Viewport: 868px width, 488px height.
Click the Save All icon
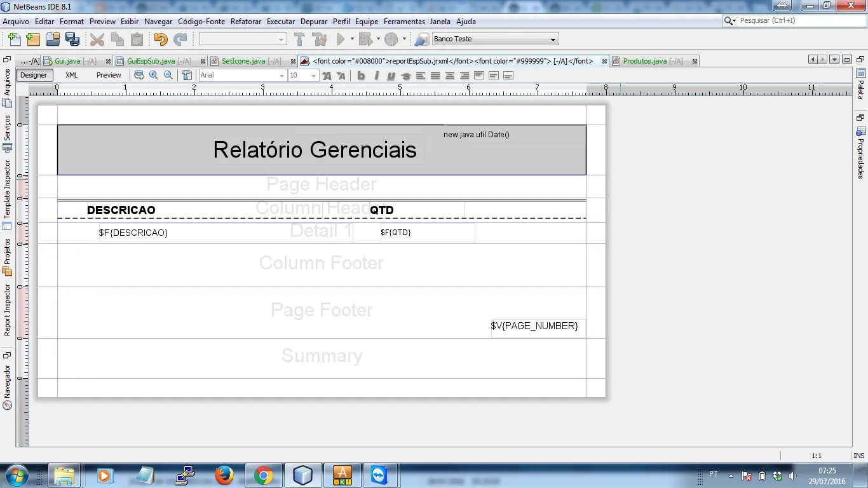point(72,39)
